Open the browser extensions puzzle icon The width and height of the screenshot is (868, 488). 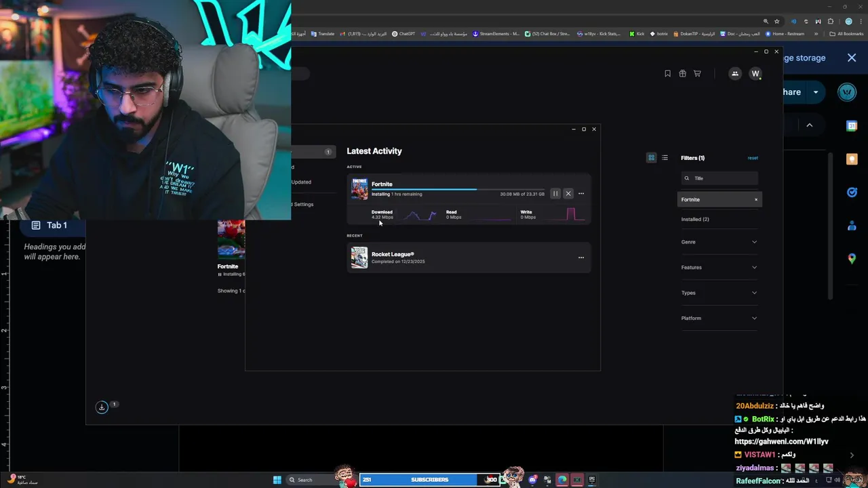coord(831,21)
